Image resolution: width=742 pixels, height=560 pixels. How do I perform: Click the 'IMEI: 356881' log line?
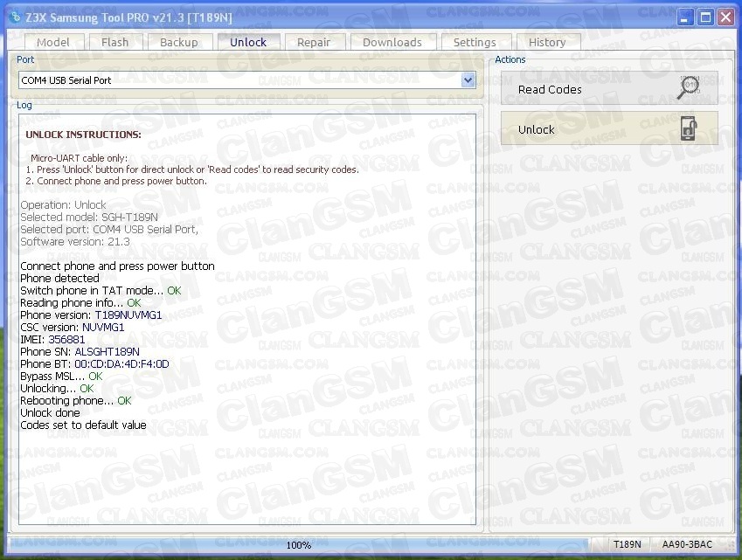coord(52,340)
